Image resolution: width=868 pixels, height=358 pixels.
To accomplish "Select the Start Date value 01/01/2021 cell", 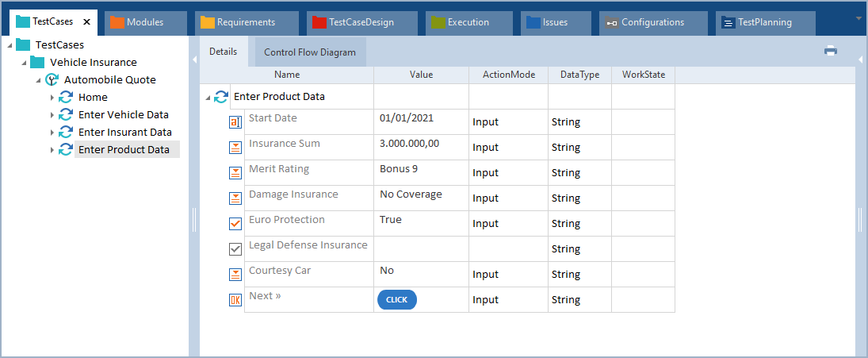I will pyautogui.click(x=420, y=118).
